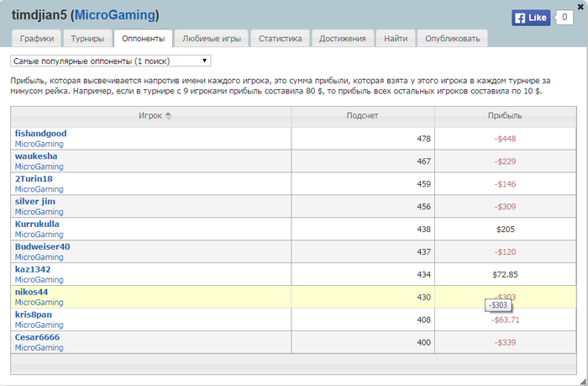The height and width of the screenshot is (386, 588).
Task: Open player waukesha profile
Action: pos(36,156)
